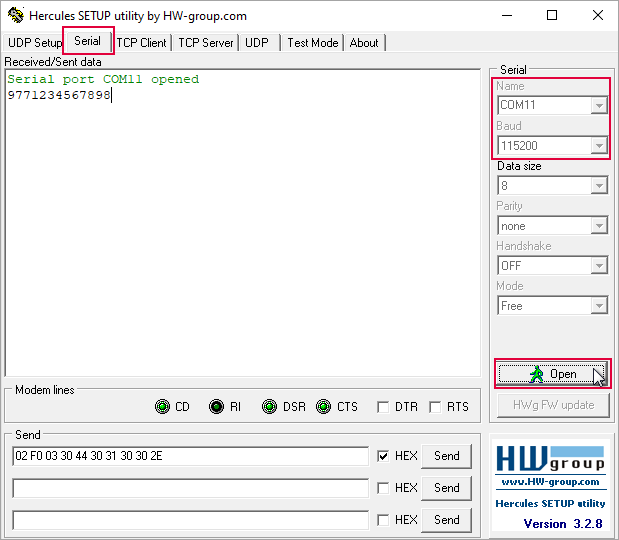
Task: Open the www.HW-group.com link
Action: point(550,482)
